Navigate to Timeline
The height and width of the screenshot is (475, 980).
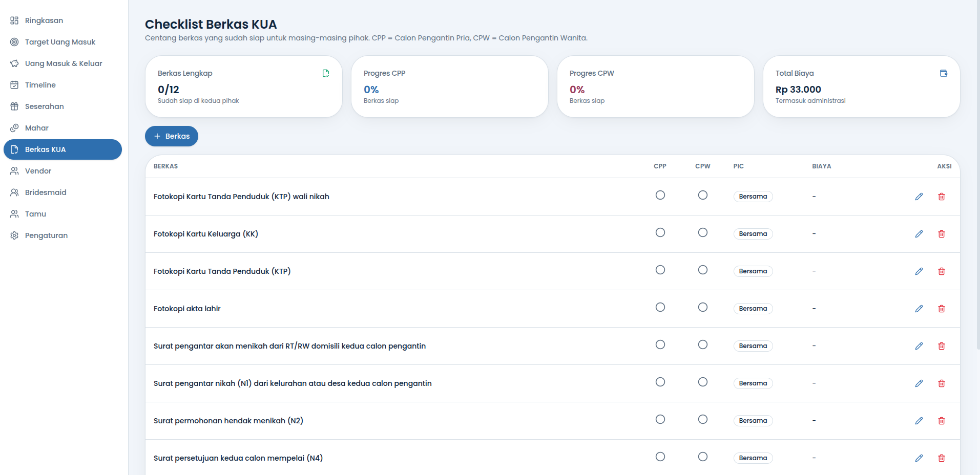(x=62, y=85)
